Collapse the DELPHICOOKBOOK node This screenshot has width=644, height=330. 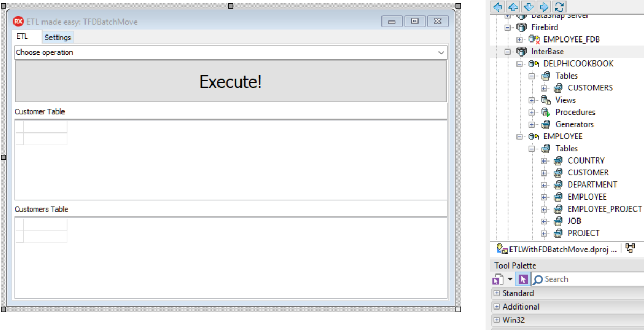[520, 64]
